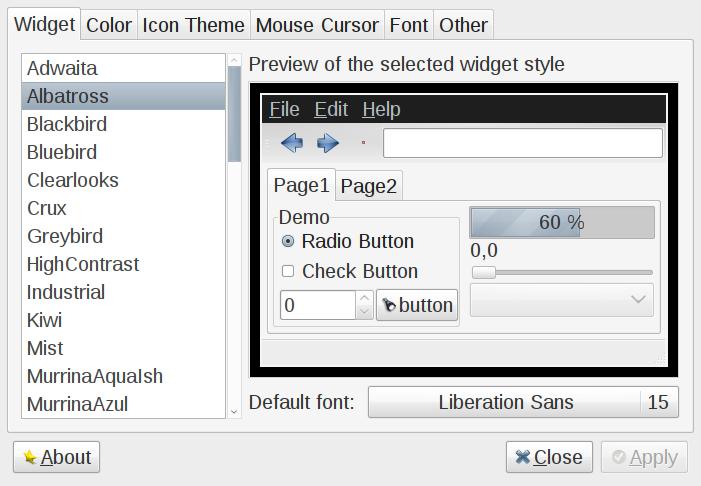701x486 pixels.
Task: Increase spin box value with up arrow
Action: point(364,298)
